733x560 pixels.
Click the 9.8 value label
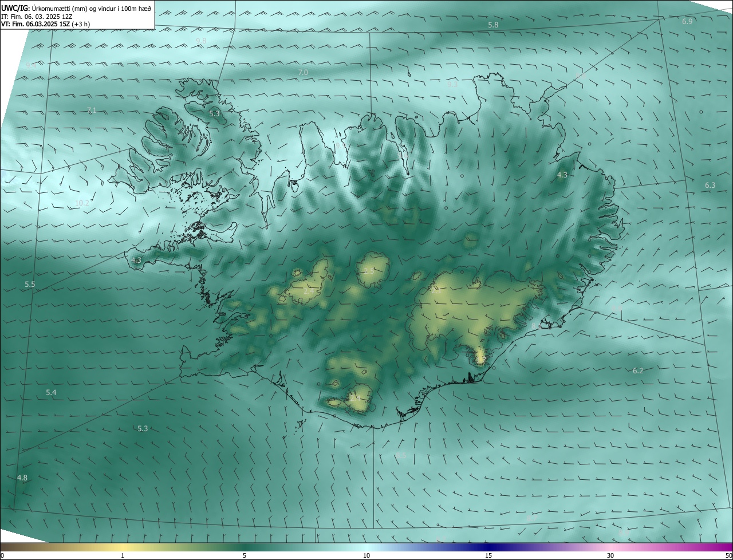pyautogui.click(x=201, y=41)
